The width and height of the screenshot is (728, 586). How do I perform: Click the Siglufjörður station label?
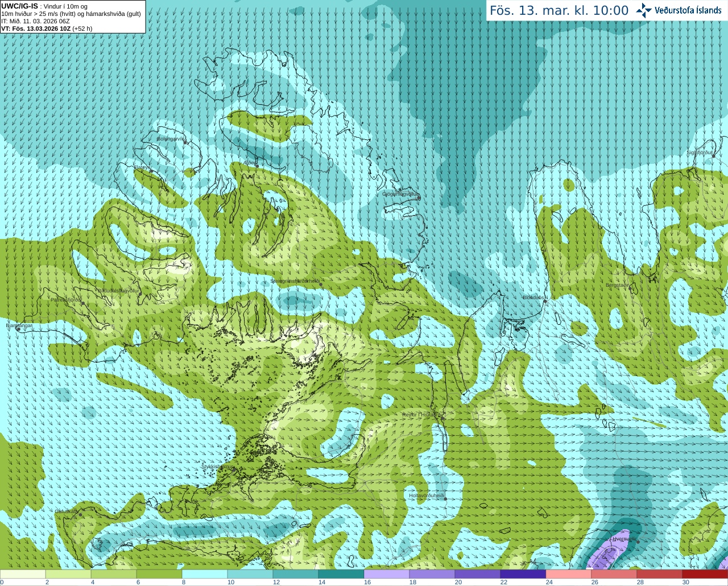pyautogui.click(x=700, y=152)
